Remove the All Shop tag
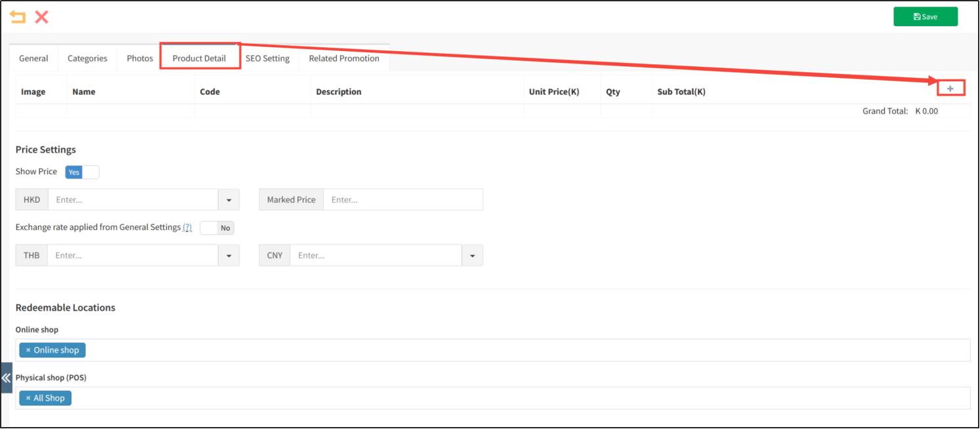This screenshot has height=429, width=980. [x=28, y=398]
